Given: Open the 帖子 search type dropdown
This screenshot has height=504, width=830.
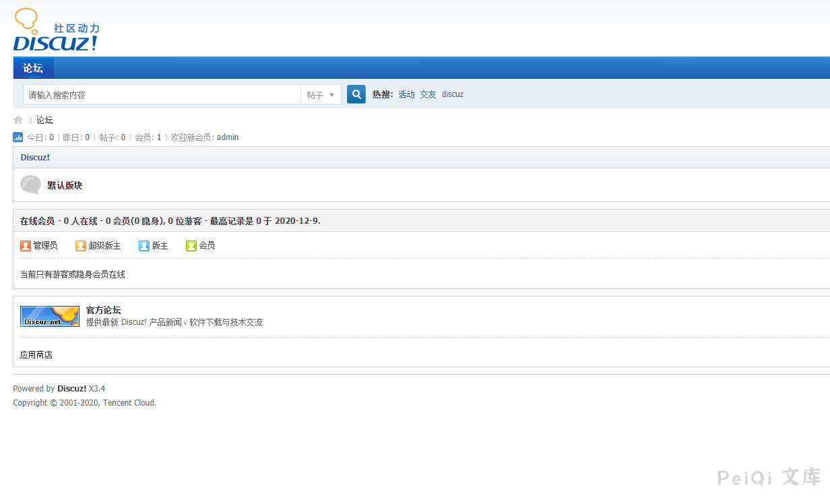Looking at the screenshot, I should (x=321, y=95).
